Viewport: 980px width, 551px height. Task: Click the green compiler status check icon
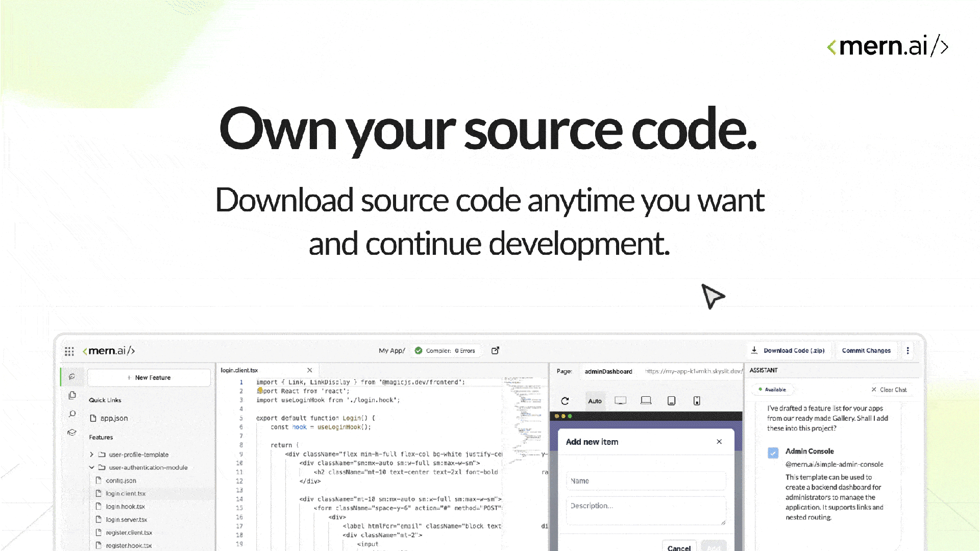[419, 351]
